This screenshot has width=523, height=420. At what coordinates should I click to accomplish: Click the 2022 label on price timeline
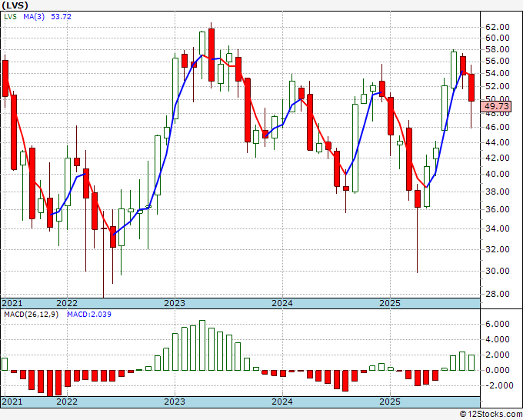tap(67, 303)
